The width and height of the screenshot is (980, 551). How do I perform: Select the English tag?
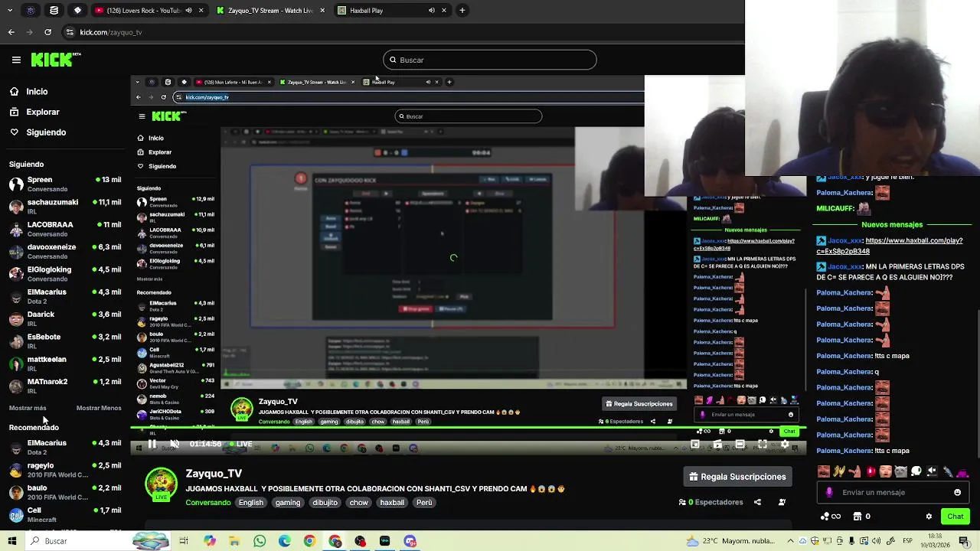click(250, 503)
